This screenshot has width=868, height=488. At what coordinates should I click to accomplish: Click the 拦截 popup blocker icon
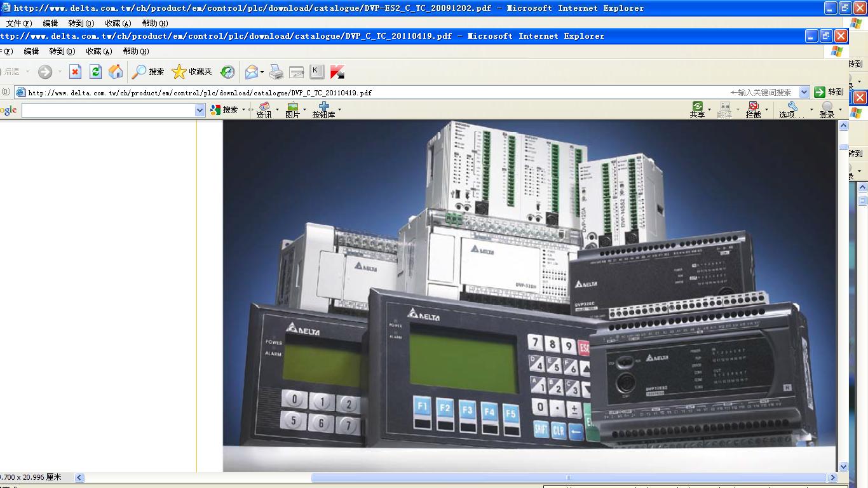[x=753, y=110]
